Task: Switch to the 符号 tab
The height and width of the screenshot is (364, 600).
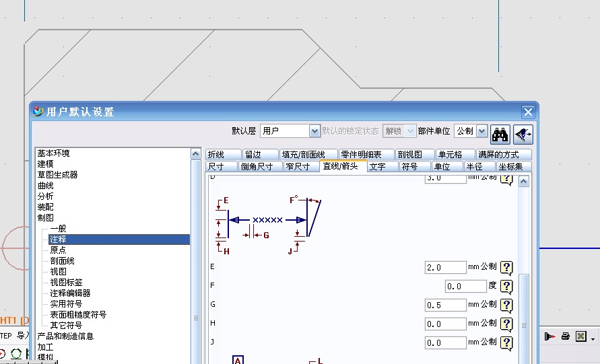Action: pos(415,167)
